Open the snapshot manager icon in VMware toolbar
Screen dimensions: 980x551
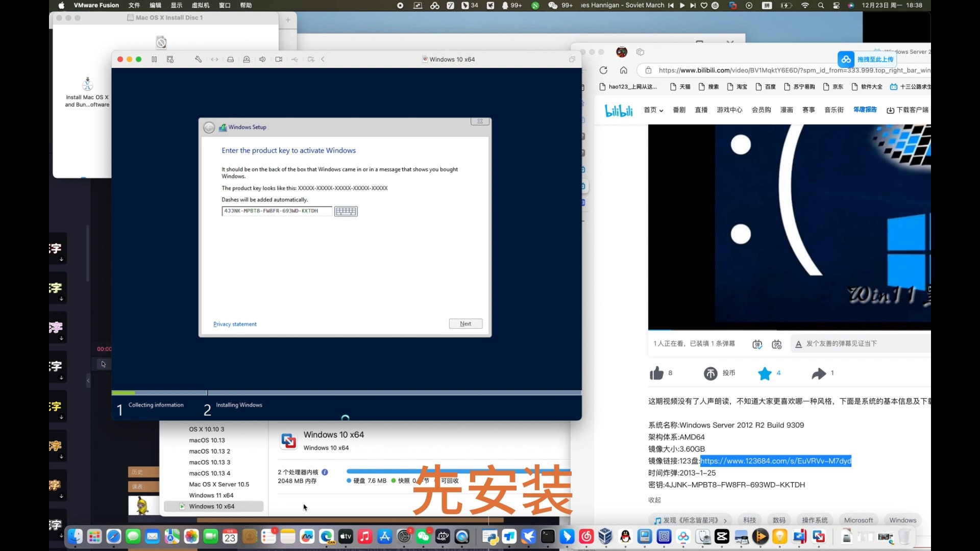click(170, 59)
